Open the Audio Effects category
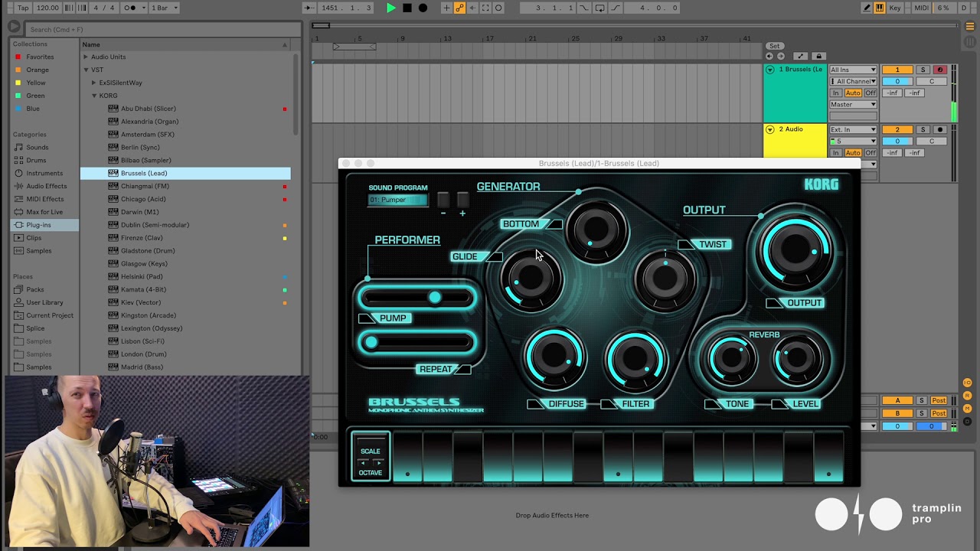 (46, 186)
